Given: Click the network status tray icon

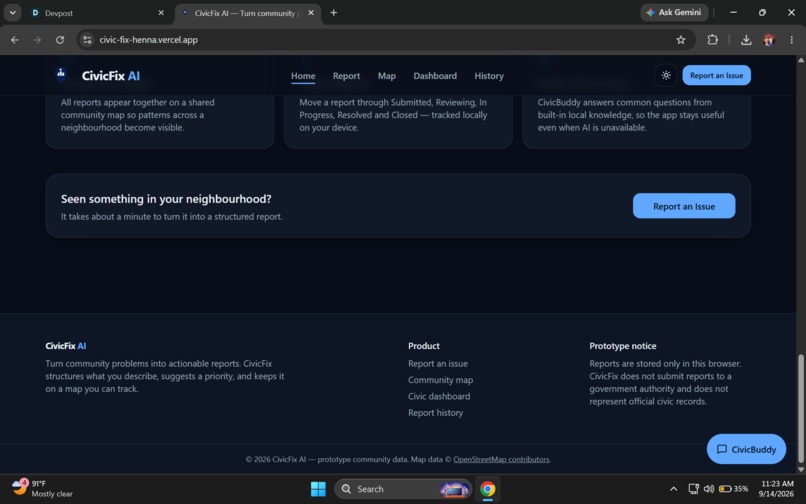Looking at the screenshot, I should [693, 489].
